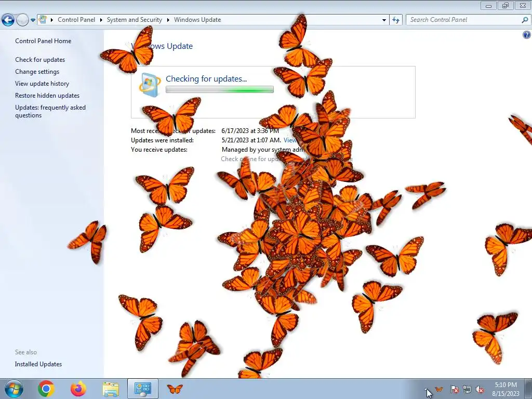Expand the arrow after System and Security
Image resolution: width=532 pixels, height=399 pixels.
click(x=168, y=20)
